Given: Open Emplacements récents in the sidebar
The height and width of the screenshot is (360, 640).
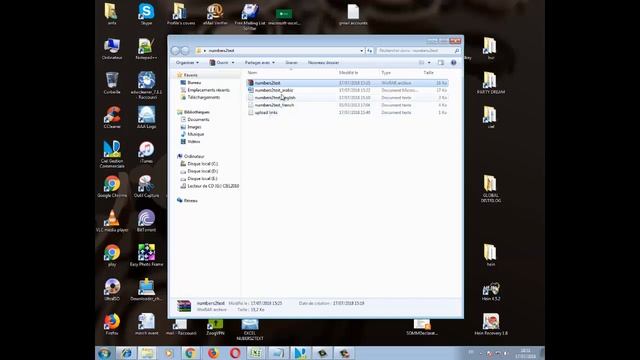Looking at the screenshot, I should [208, 90].
